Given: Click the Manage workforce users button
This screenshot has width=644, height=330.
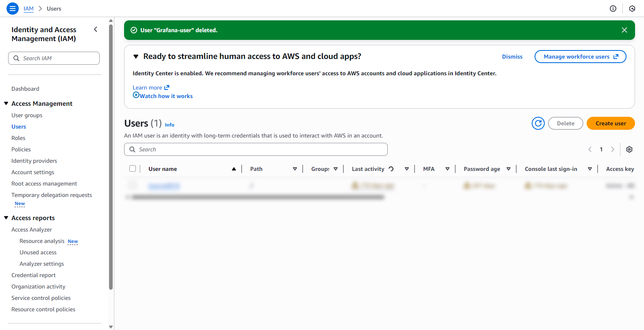Looking at the screenshot, I should [x=581, y=57].
